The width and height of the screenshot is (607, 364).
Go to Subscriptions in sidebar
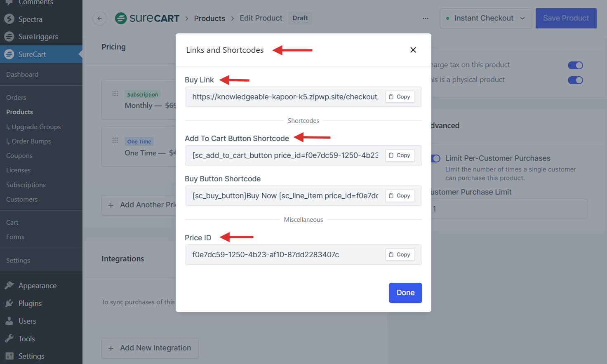coord(26,185)
